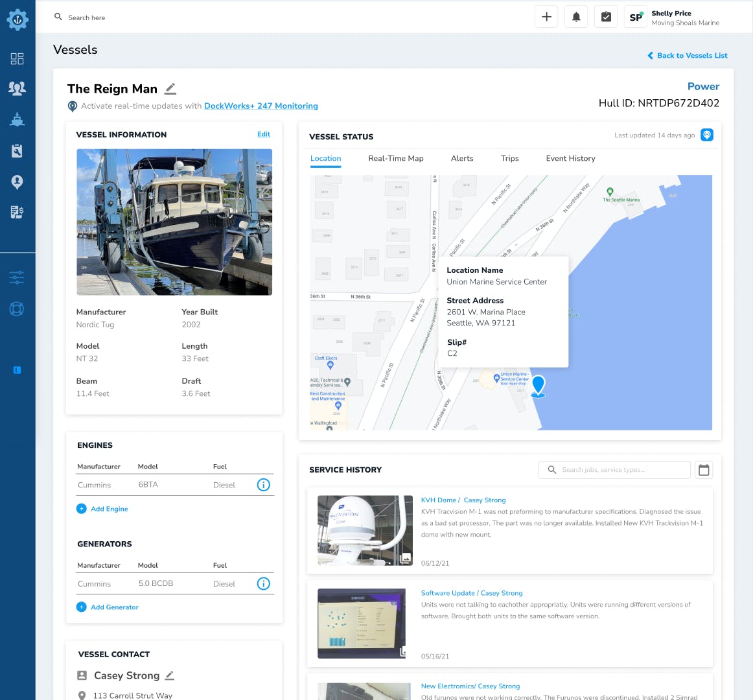Click the blue vessel pin on the map
This screenshot has width=753, height=700.
click(x=539, y=386)
